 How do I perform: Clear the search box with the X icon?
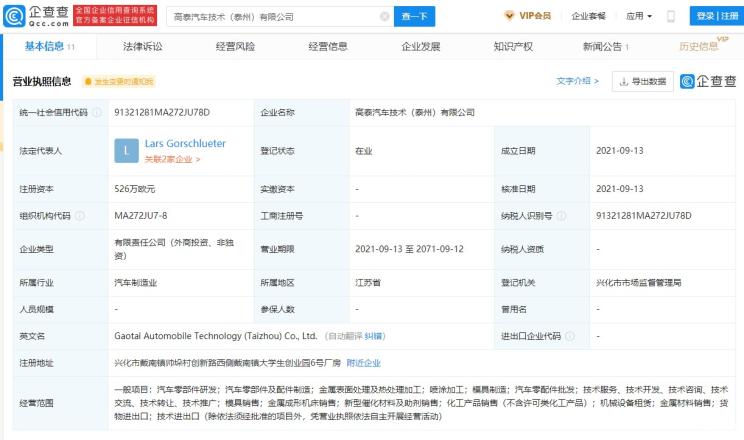point(385,17)
